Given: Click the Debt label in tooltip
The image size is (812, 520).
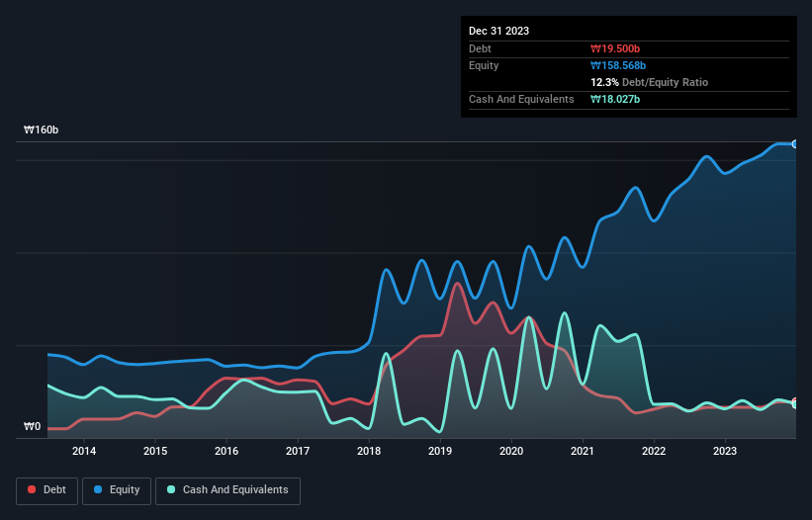Looking at the screenshot, I should [480, 48].
